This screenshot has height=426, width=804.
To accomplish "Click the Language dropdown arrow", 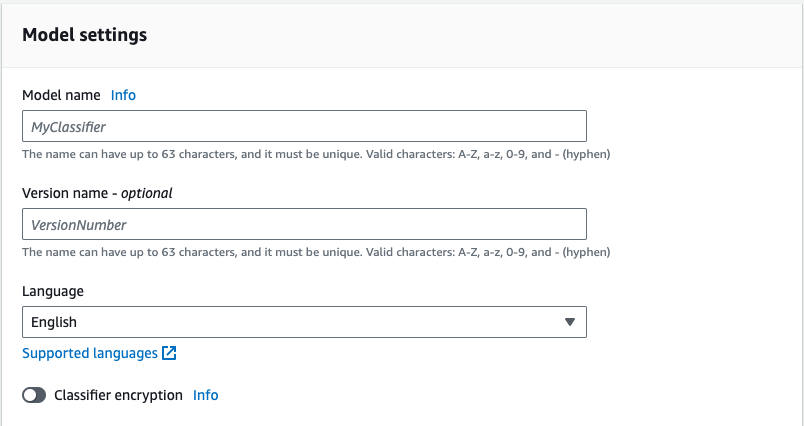I will (569, 322).
